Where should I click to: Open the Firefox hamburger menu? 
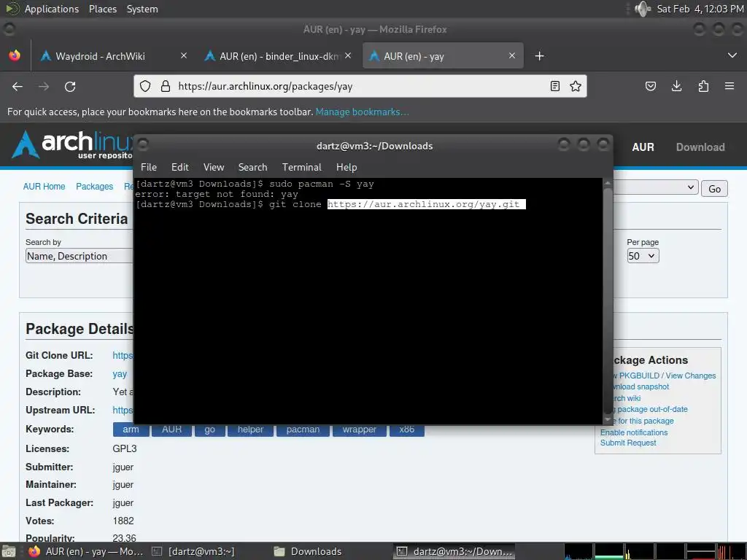click(729, 86)
